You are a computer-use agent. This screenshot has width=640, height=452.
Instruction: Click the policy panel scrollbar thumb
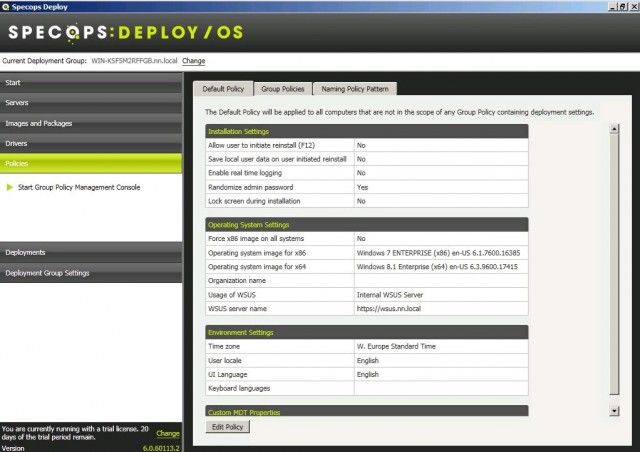tap(614, 265)
